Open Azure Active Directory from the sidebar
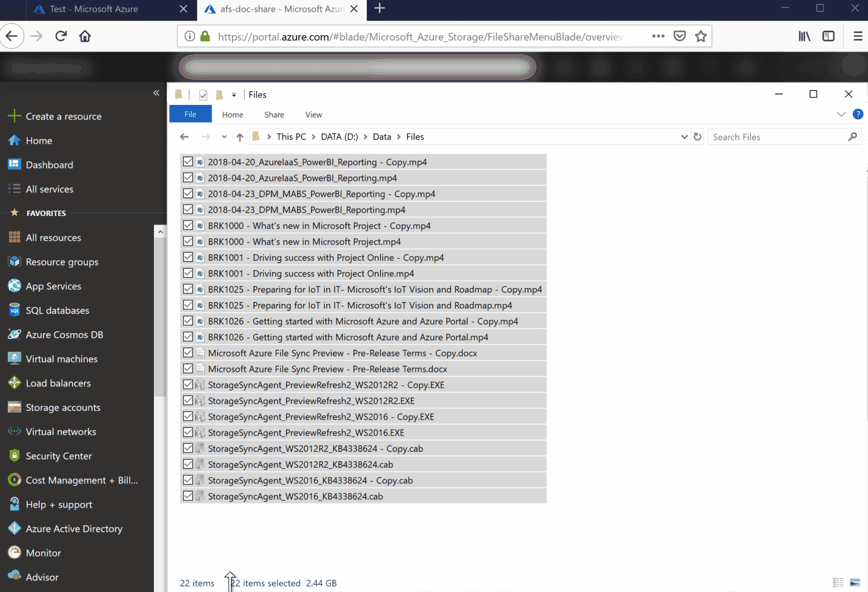868x592 pixels. tap(73, 528)
